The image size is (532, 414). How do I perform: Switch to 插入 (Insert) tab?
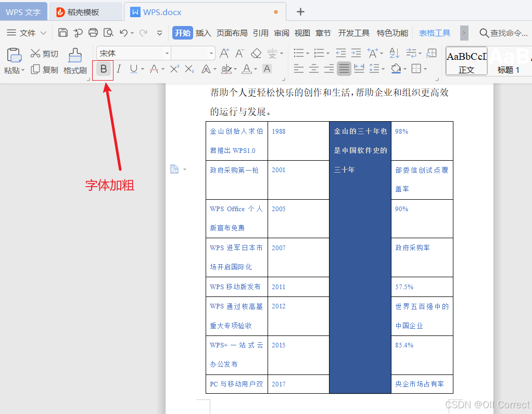pos(203,33)
